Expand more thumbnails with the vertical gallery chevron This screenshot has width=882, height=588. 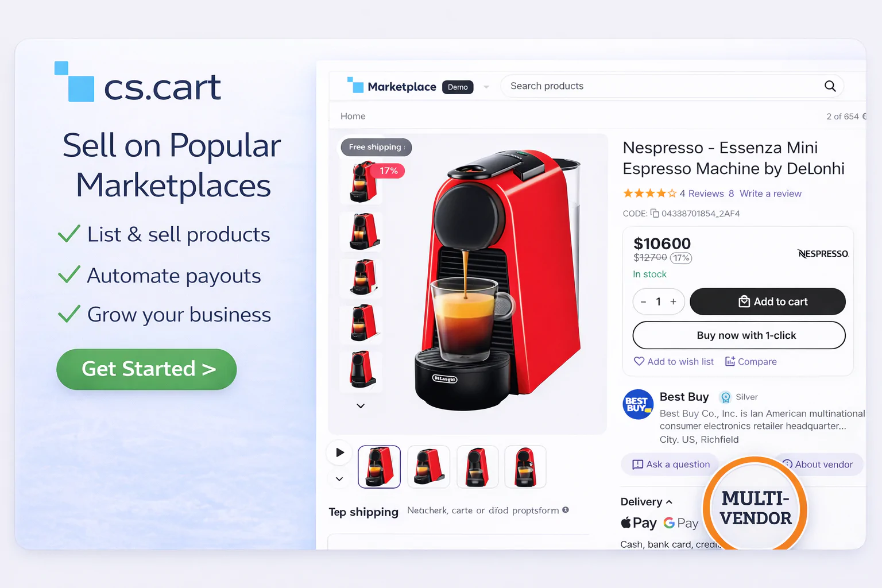coord(361,405)
